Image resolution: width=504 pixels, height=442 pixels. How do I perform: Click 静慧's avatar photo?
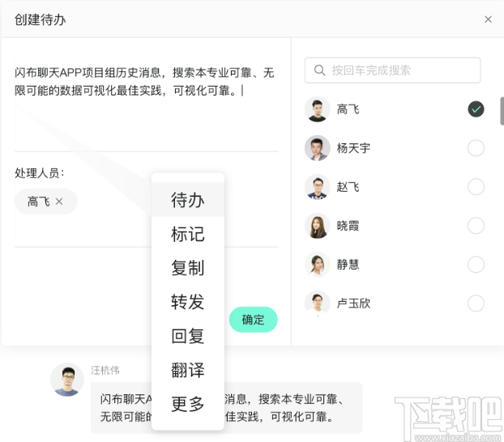(x=318, y=265)
